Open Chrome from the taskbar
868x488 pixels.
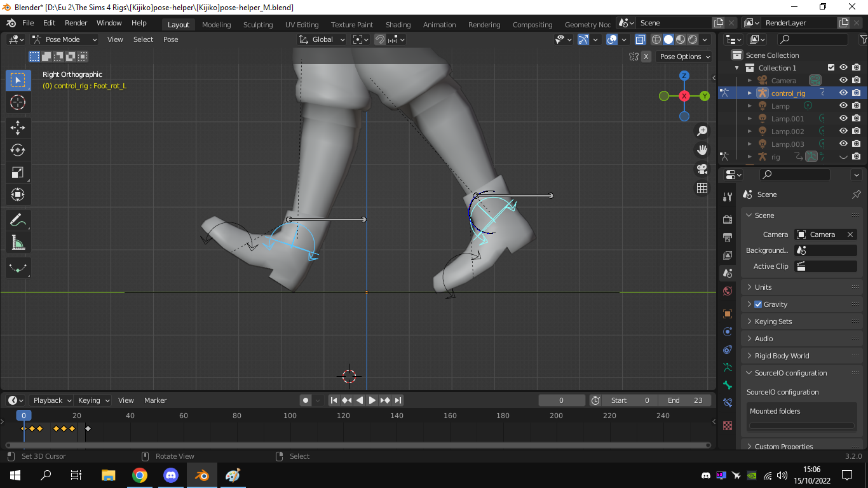pyautogui.click(x=140, y=475)
